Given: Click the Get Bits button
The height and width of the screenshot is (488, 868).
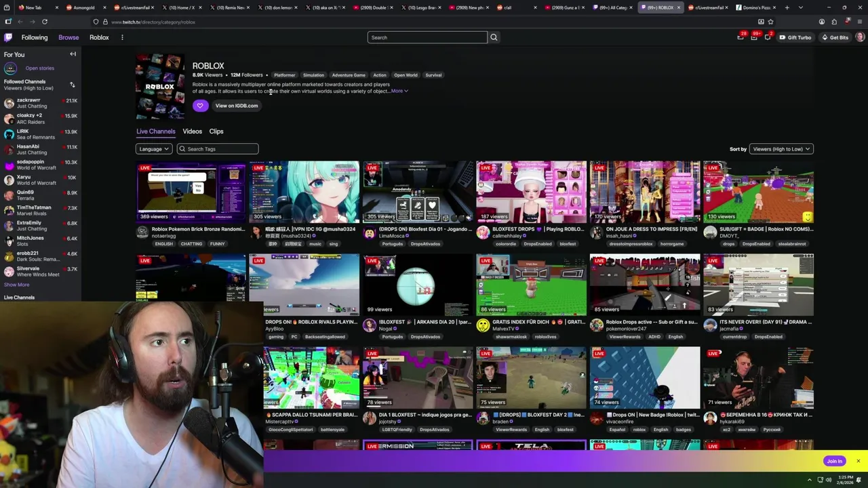Looking at the screenshot, I should (x=835, y=37).
